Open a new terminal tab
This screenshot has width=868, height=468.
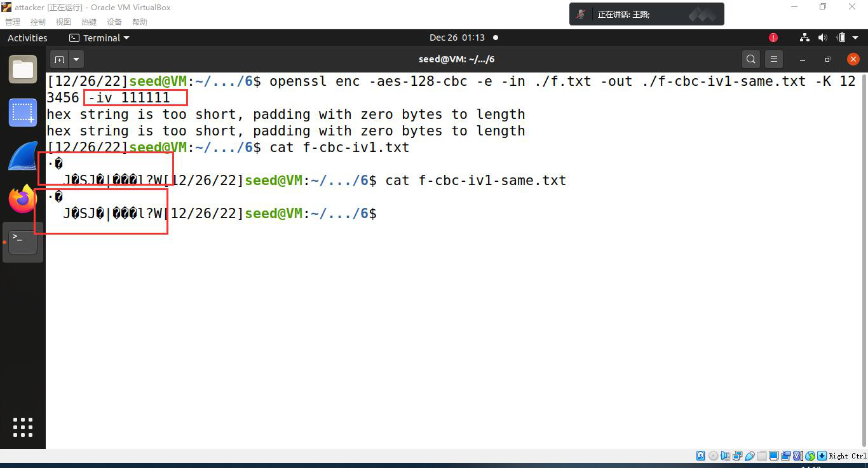pos(59,59)
